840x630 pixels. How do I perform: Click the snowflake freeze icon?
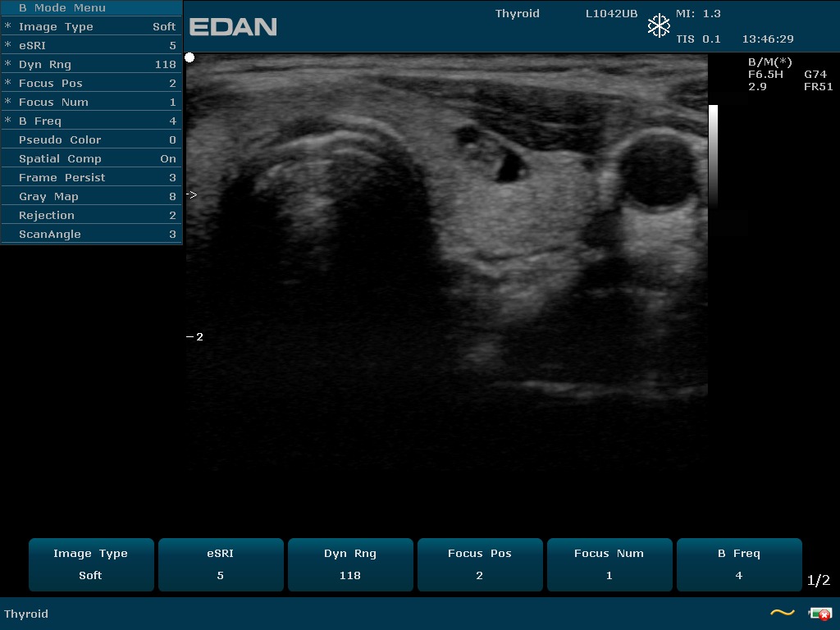coord(659,26)
